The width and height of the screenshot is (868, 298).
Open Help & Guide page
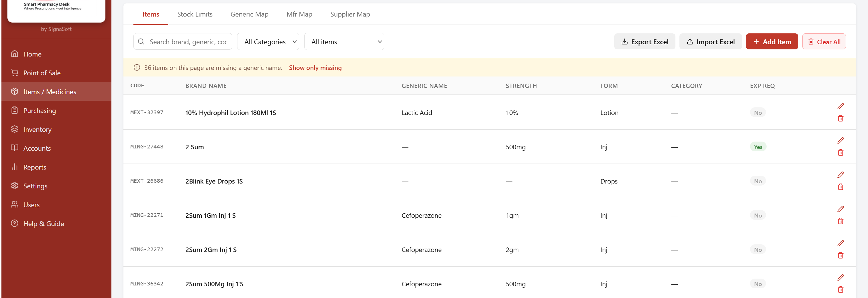click(43, 224)
